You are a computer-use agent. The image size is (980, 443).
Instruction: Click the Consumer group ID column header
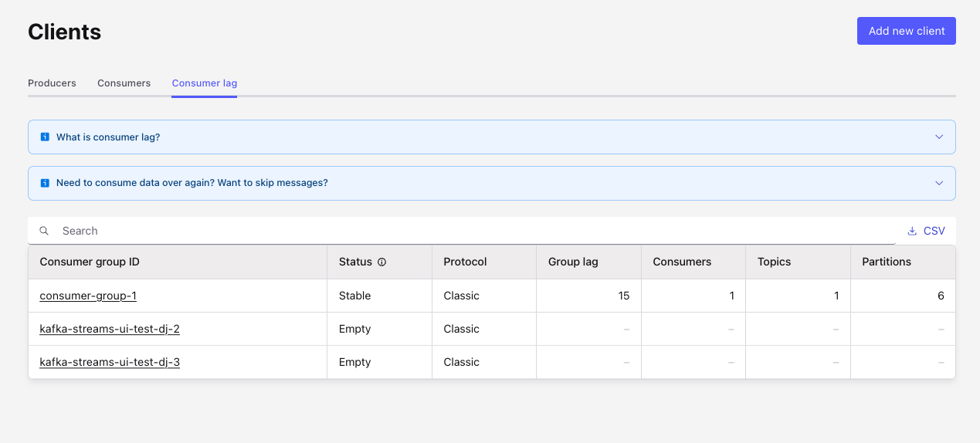tap(90, 262)
